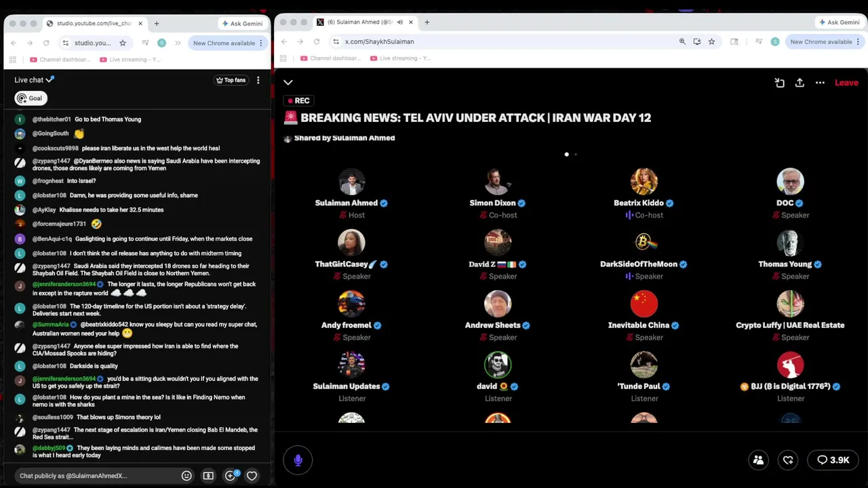
Task: Click the plus icon in chat input bar
Action: pyautogui.click(x=231, y=476)
